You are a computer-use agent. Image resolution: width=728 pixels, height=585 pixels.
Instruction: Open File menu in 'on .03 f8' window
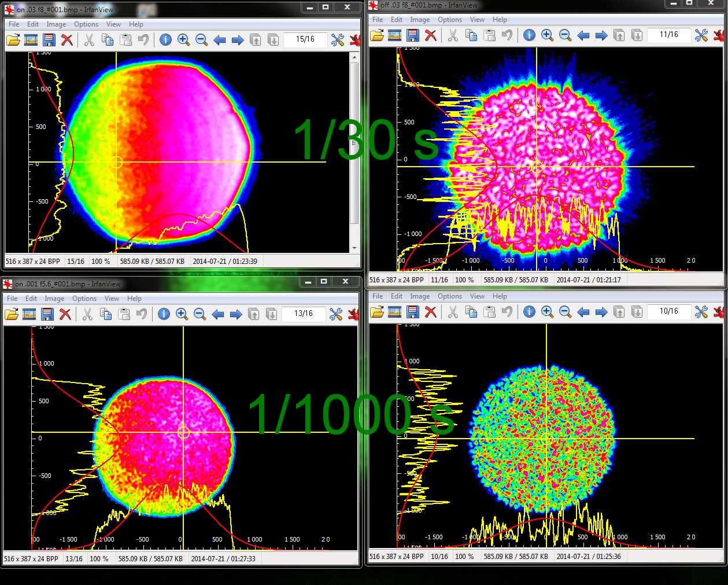click(x=14, y=24)
